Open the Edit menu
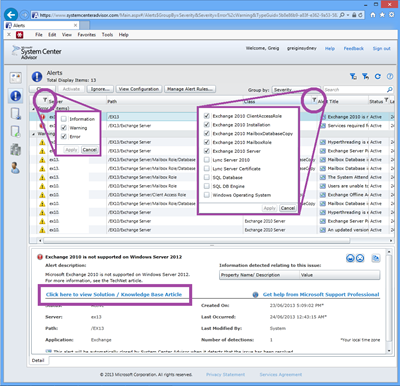This screenshot has width=400, height=386. [x=52, y=35]
